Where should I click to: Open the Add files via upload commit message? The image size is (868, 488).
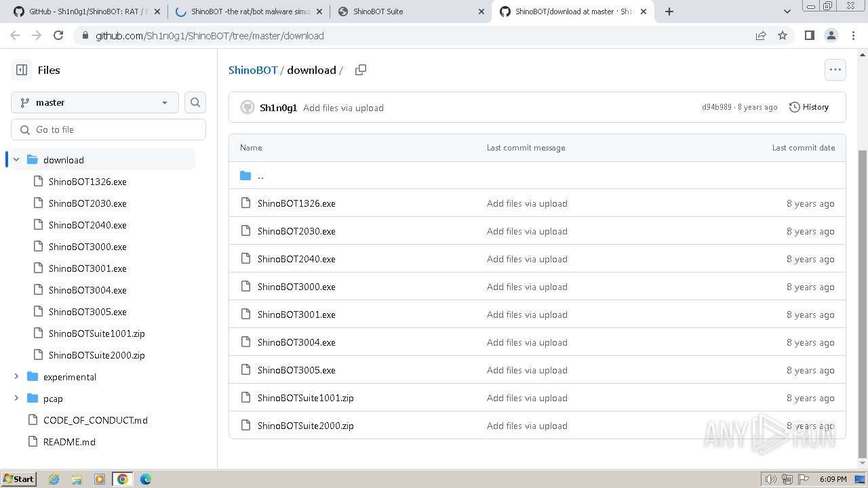tap(343, 108)
